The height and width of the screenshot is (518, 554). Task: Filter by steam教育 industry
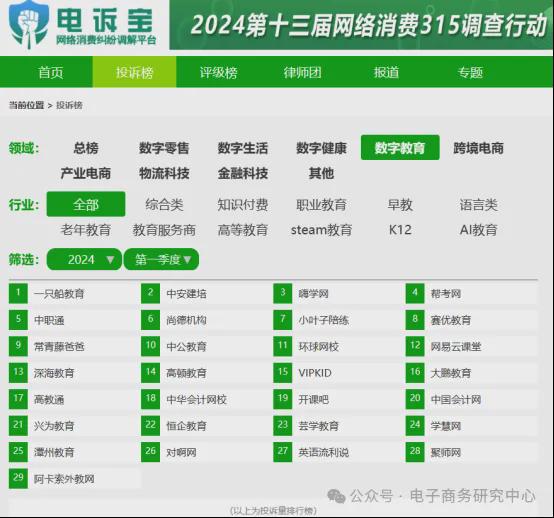point(321,230)
